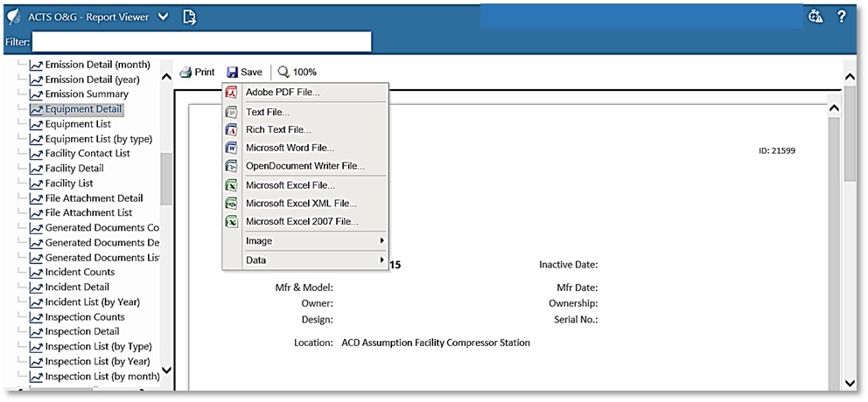Click the Text File icon in menu
868x402 pixels.
click(x=231, y=112)
